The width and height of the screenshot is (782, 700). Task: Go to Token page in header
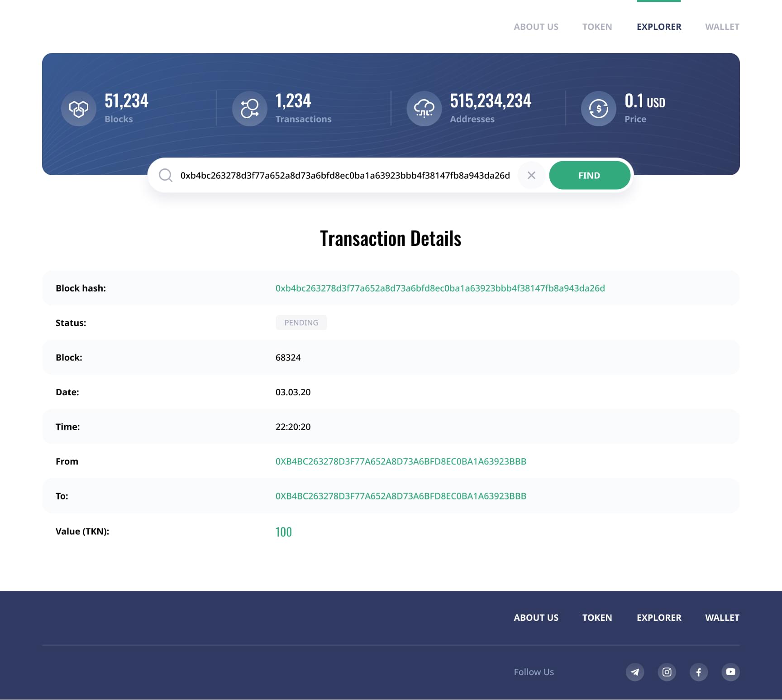click(x=597, y=27)
